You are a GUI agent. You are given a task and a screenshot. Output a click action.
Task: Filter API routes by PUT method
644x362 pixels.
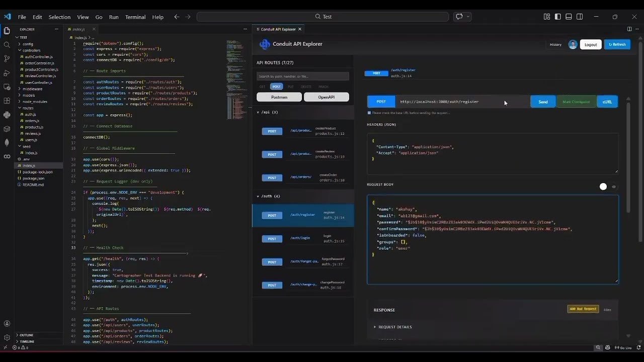(291, 86)
